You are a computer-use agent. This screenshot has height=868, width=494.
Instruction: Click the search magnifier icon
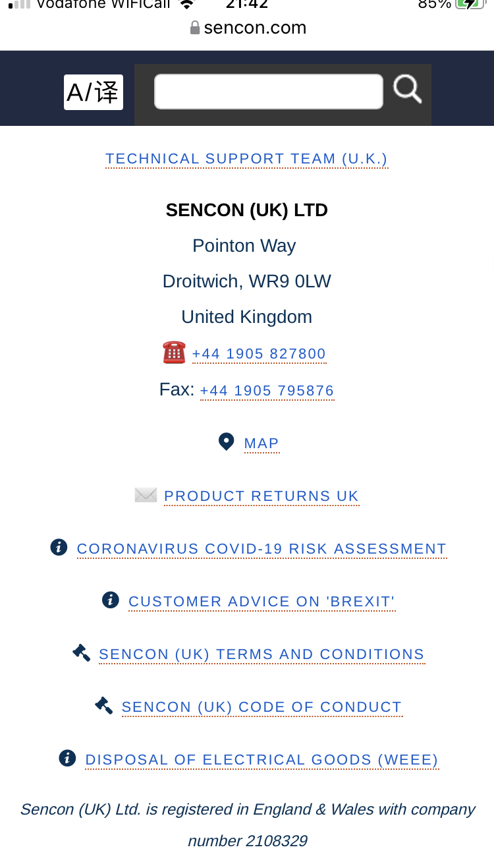click(408, 89)
